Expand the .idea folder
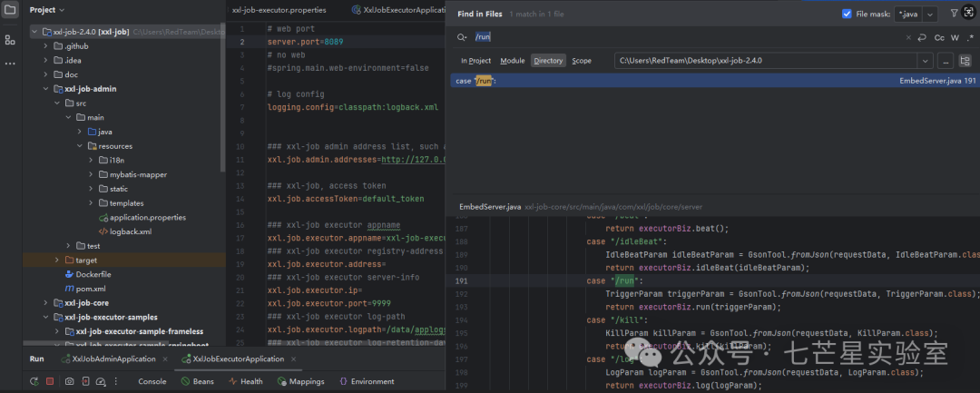This screenshot has height=393, width=980. coord(45,61)
